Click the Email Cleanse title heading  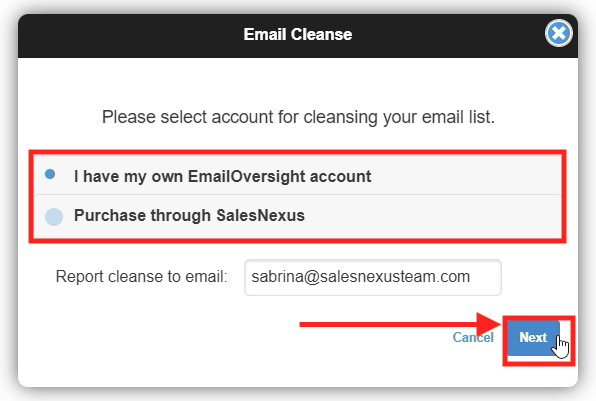tap(298, 34)
